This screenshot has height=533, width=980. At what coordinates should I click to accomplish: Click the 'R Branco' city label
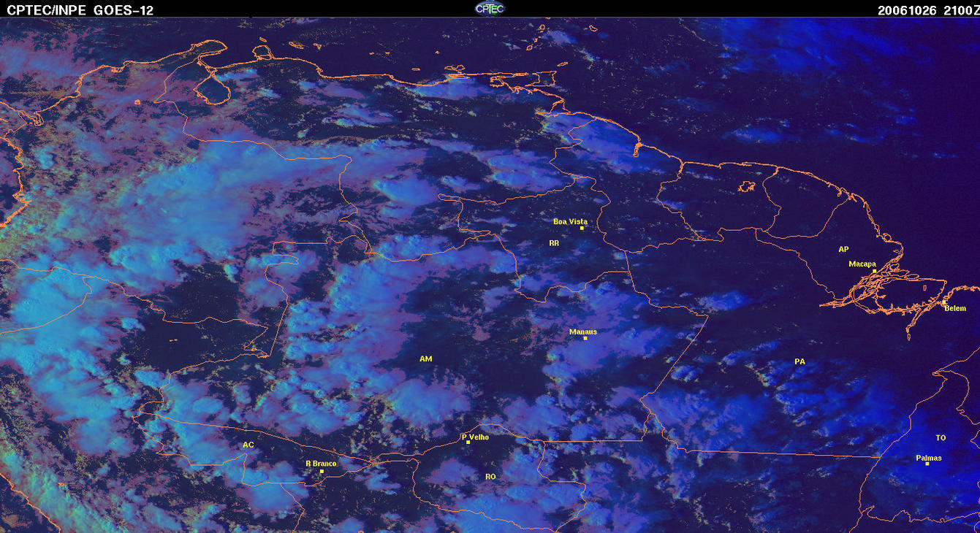[320, 464]
